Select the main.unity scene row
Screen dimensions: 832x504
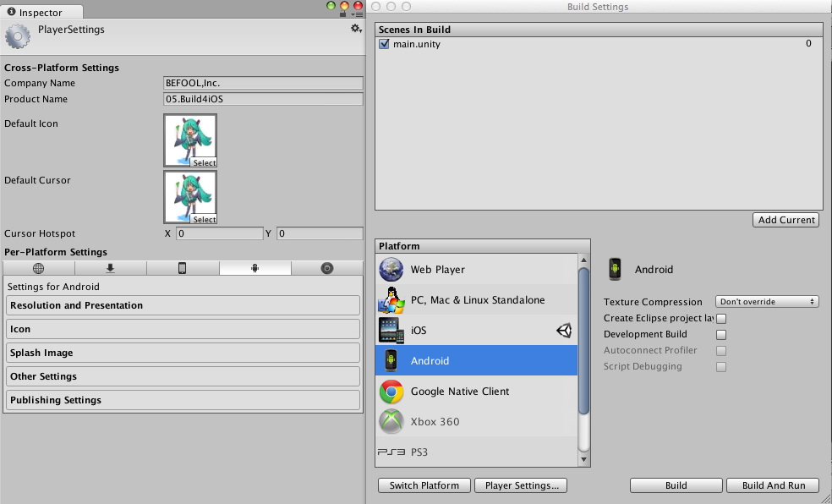click(599, 44)
